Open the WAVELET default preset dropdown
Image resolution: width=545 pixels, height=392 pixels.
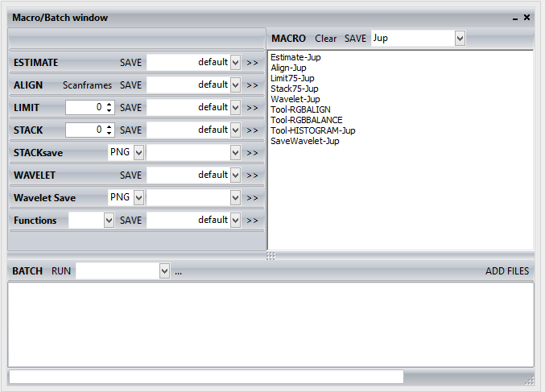coord(235,175)
